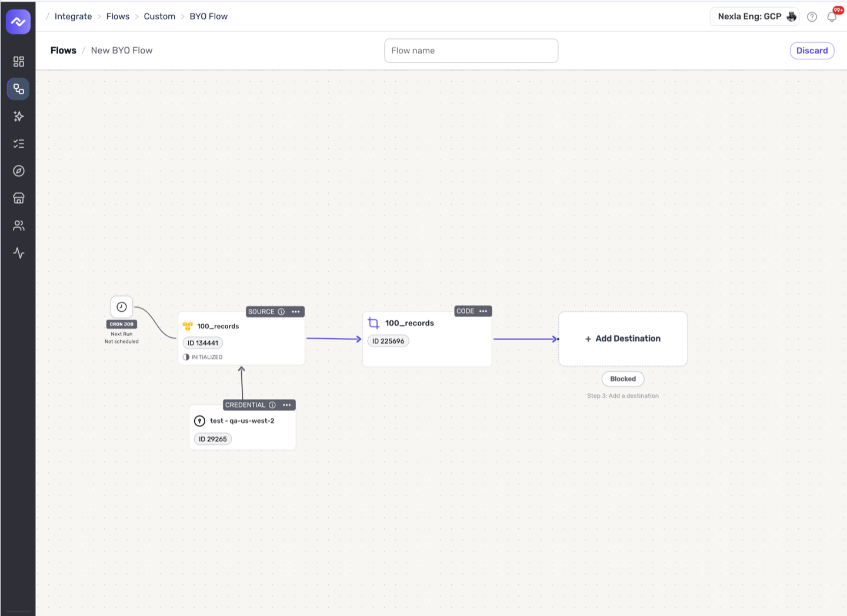Click the Discard button
Image resolution: width=847 pixels, height=616 pixels.
tap(812, 51)
